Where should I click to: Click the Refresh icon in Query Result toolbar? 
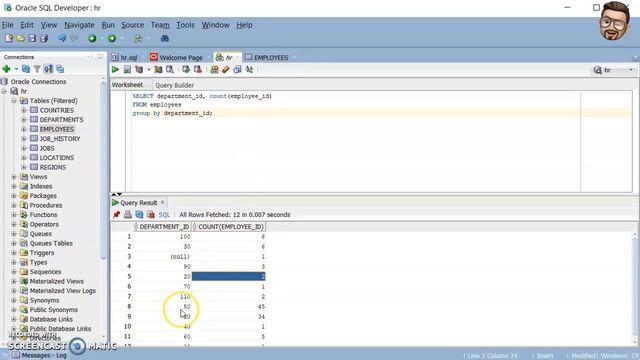click(x=139, y=214)
